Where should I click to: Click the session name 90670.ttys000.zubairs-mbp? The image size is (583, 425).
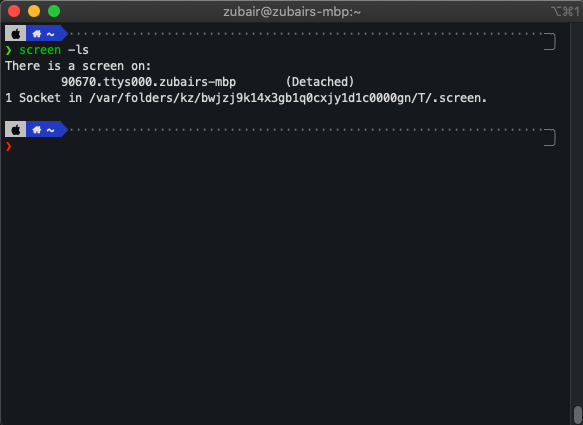tap(148, 82)
